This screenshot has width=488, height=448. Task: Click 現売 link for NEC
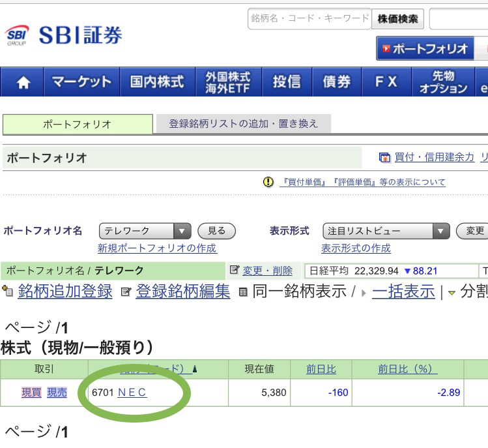57,392
